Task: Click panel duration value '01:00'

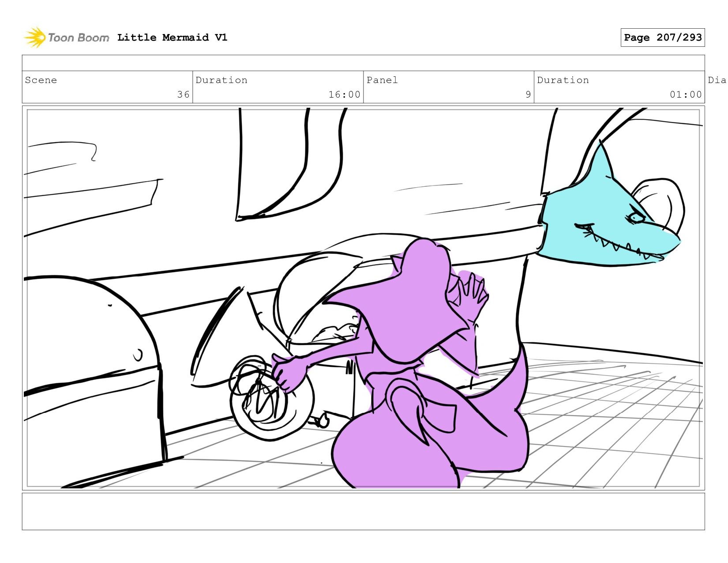Action: click(x=686, y=94)
